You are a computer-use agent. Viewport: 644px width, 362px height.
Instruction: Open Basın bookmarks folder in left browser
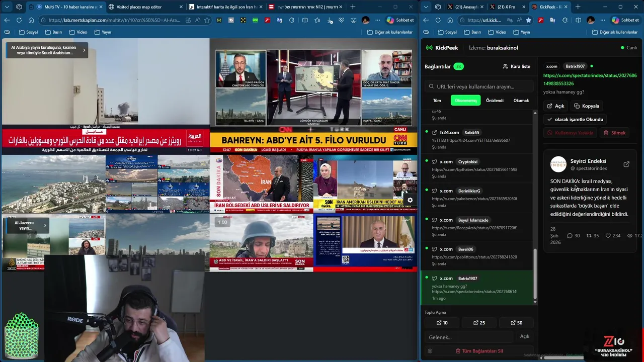pos(53,32)
